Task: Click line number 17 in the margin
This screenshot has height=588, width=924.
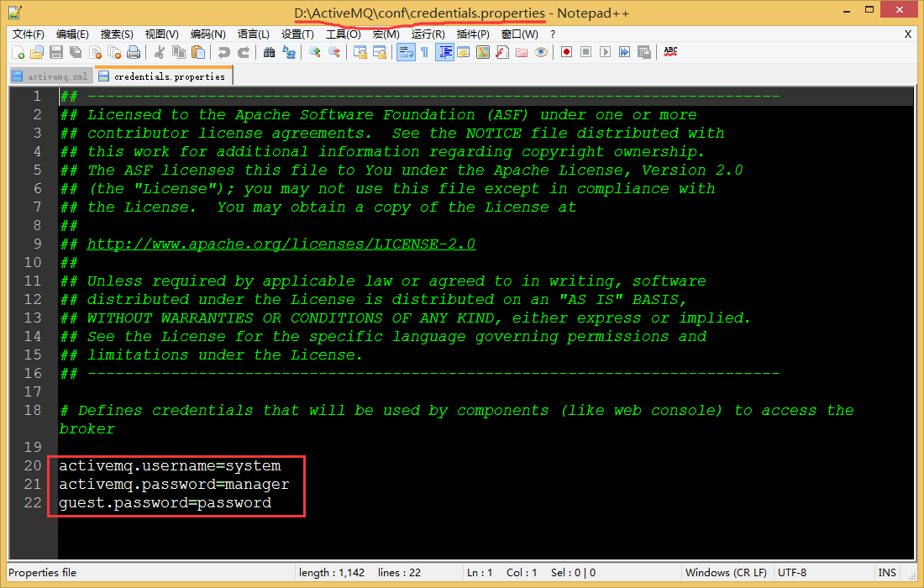Action: coord(33,391)
